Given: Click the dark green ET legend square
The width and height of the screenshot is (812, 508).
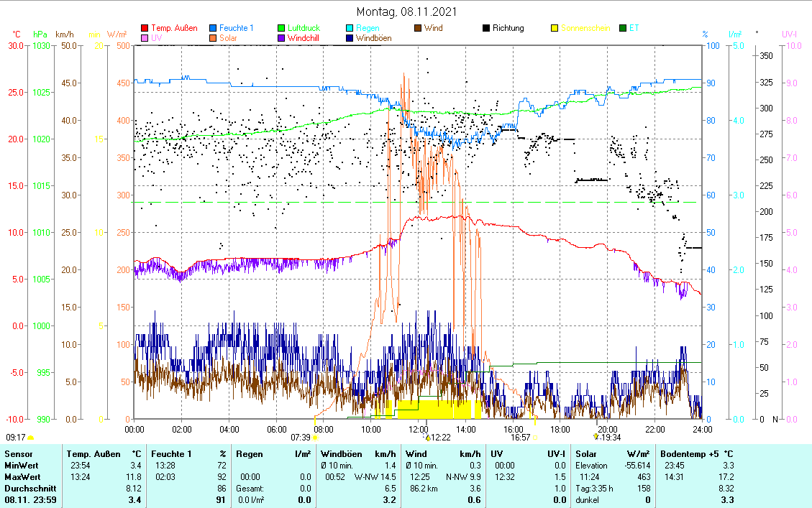Looking at the screenshot, I should tap(624, 29).
